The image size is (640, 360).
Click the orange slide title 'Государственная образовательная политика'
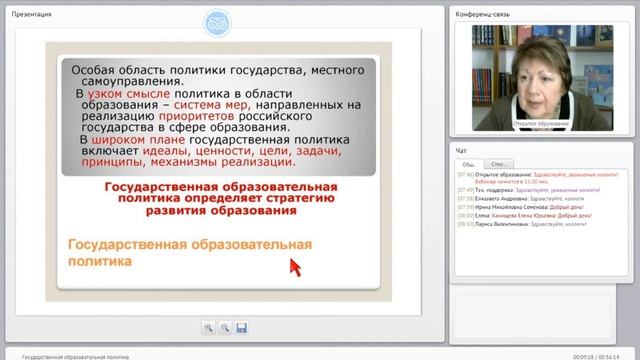point(190,253)
